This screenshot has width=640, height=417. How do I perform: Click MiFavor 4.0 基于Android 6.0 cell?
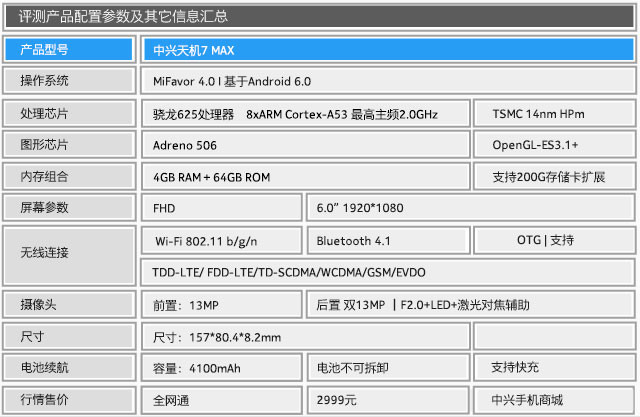pos(388,81)
